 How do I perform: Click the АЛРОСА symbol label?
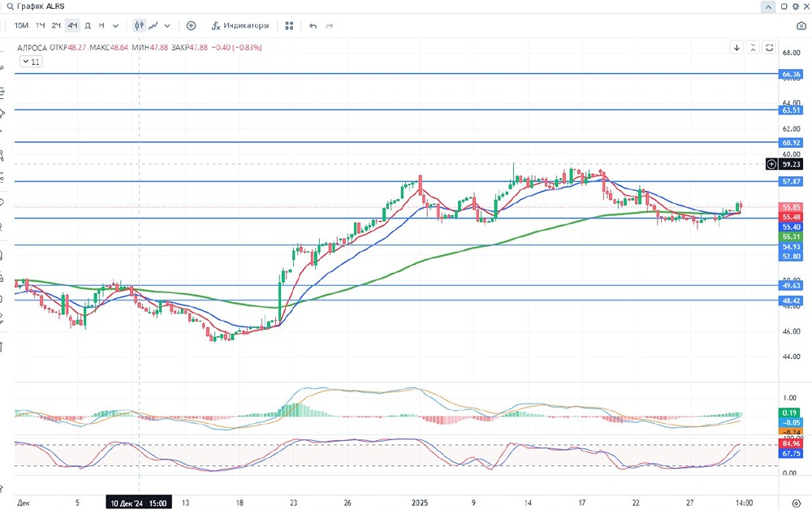32,48
